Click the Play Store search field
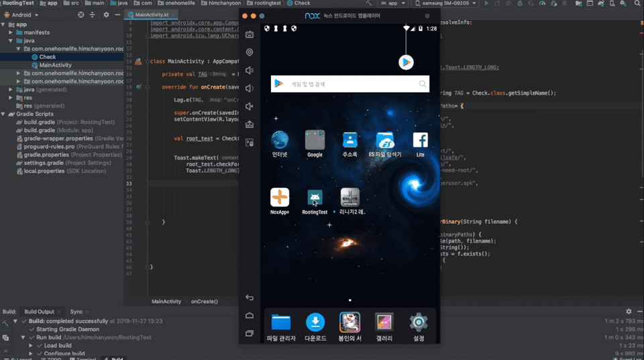Viewport: 644px width, 360px height. 350,84
